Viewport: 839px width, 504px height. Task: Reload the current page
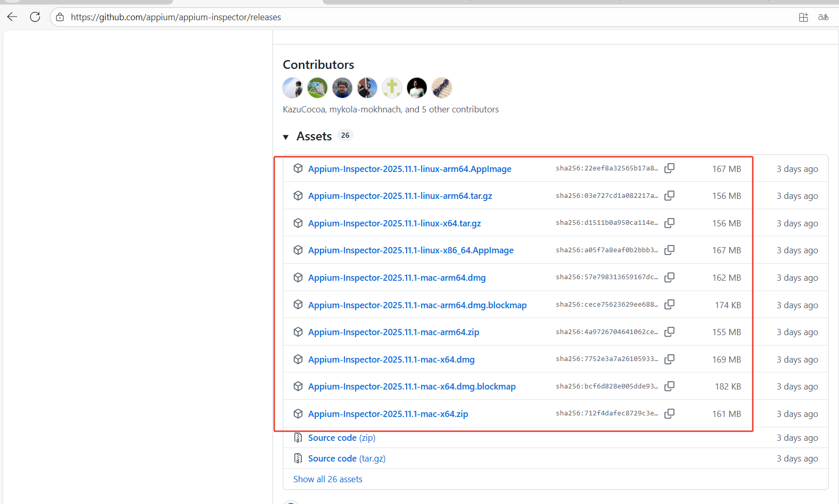(35, 17)
